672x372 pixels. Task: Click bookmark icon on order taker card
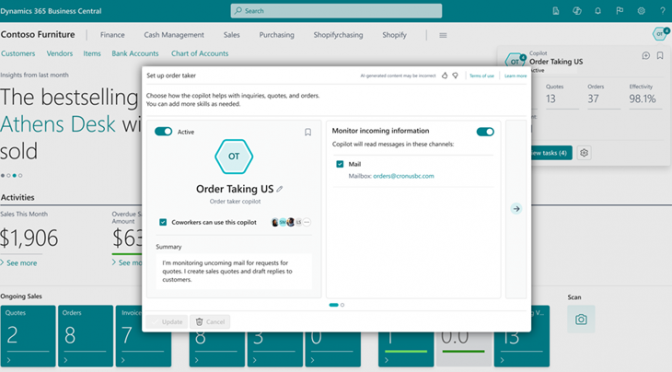(308, 132)
